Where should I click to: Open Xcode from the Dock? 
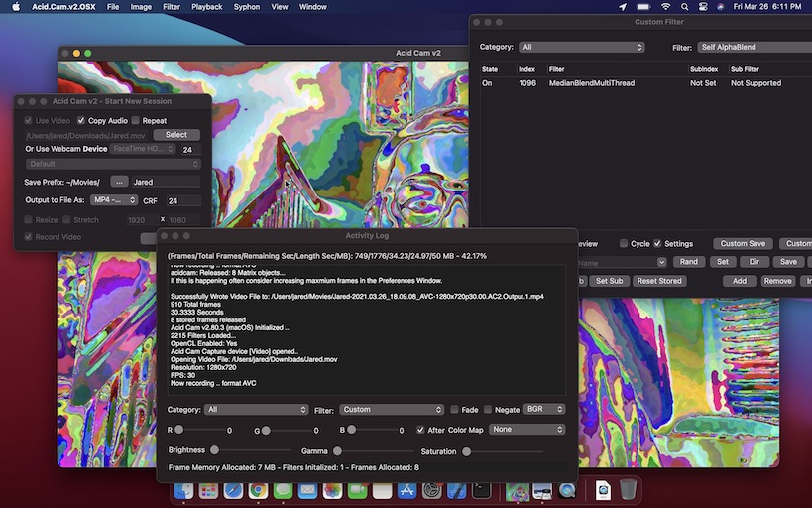(x=457, y=490)
